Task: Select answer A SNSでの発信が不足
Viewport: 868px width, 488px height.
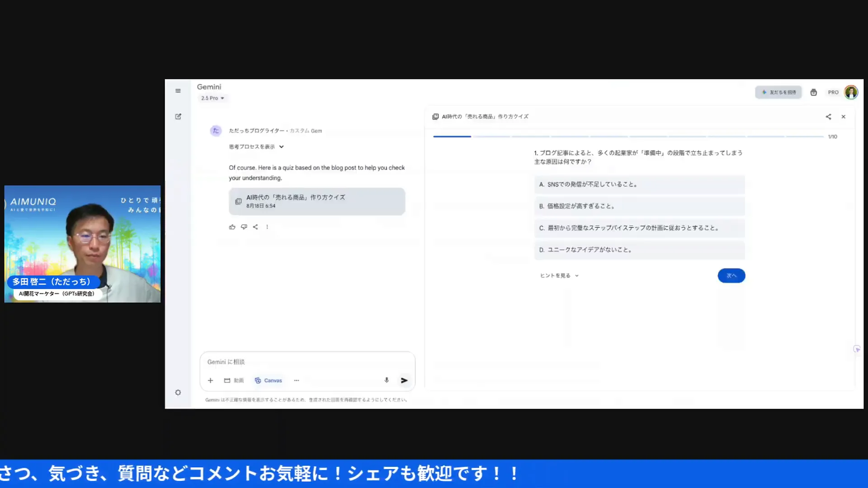Action: (639, 184)
